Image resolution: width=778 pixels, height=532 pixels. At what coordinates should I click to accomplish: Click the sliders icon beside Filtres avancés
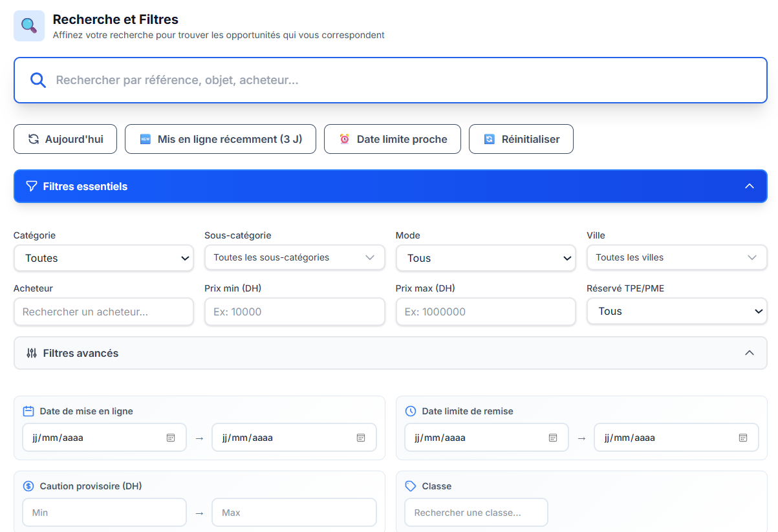click(32, 353)
